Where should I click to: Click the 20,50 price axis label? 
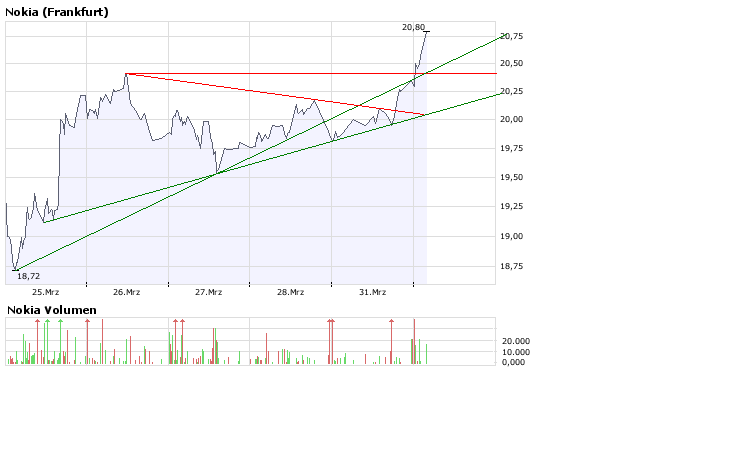pyautogui.click(x=512, y=63)
